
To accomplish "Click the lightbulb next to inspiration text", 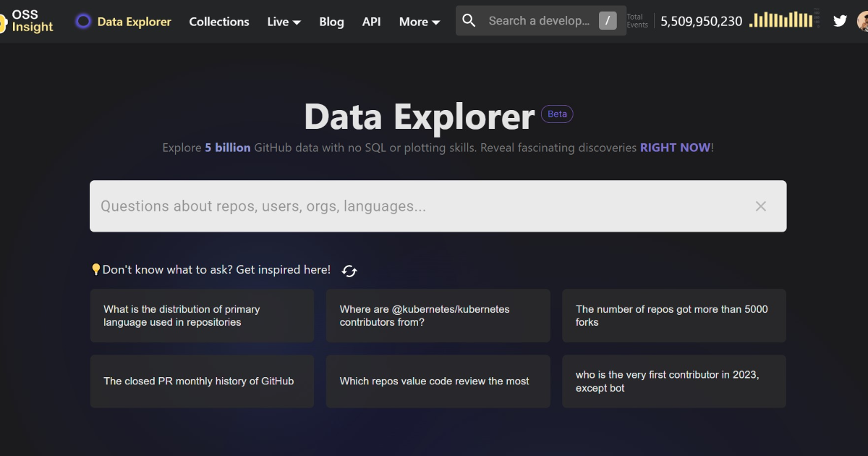I will pyautogui.click(x=96, y=269).
